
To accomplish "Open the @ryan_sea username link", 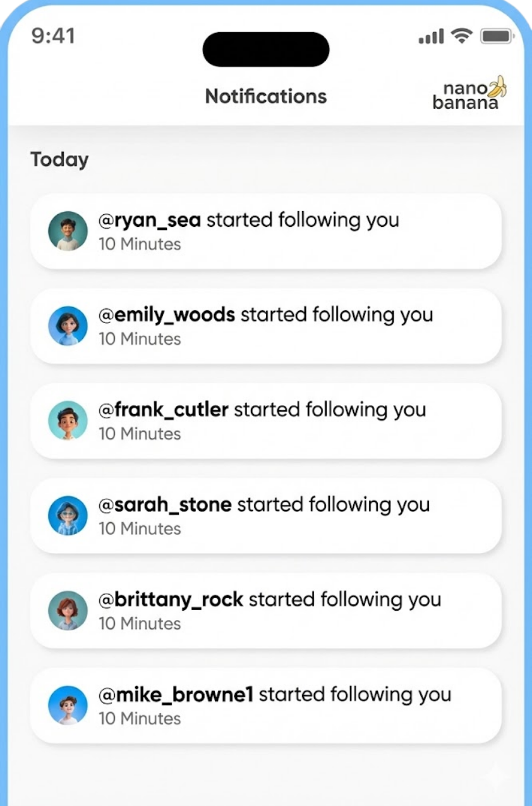I will 150,221.
